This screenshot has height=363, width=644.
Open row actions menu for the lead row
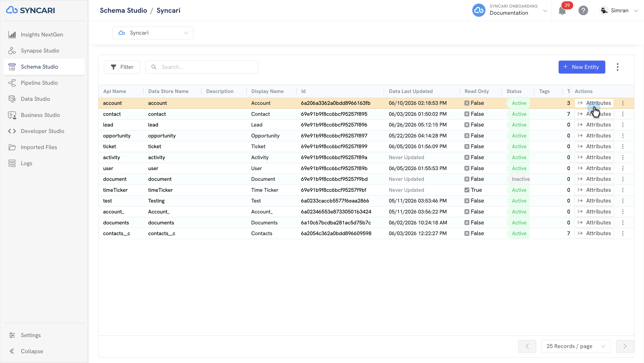coord(623,125)
